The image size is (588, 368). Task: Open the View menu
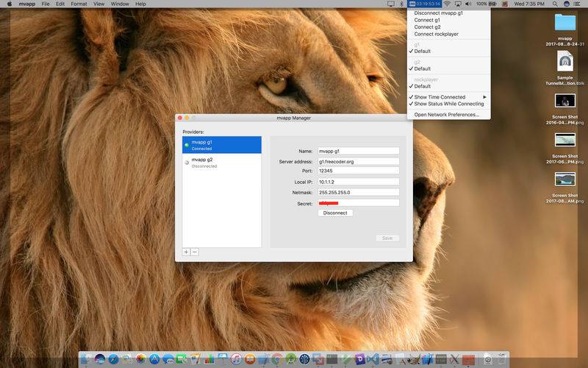(x=98, y=4)
